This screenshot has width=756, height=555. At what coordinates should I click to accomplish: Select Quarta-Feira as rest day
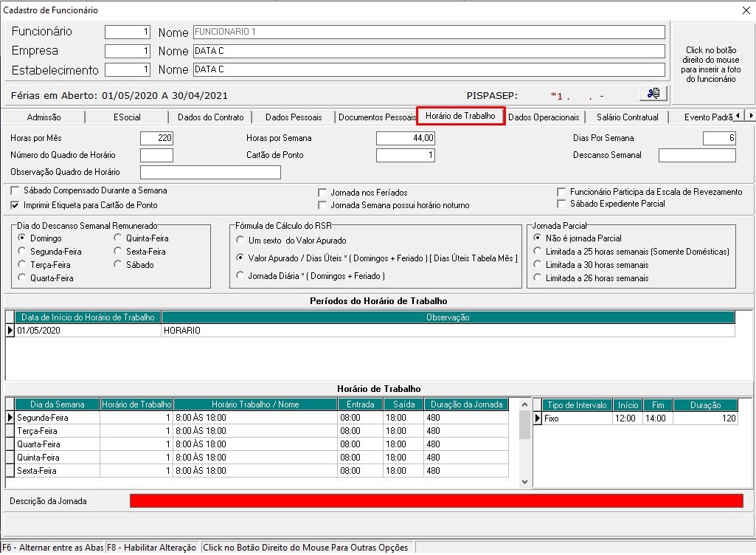[x=21, y=277]
